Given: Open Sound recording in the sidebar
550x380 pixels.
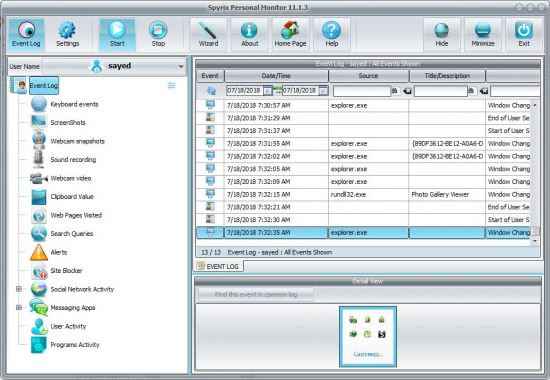Looking at the screenshot, I should (x=73, y=160).
